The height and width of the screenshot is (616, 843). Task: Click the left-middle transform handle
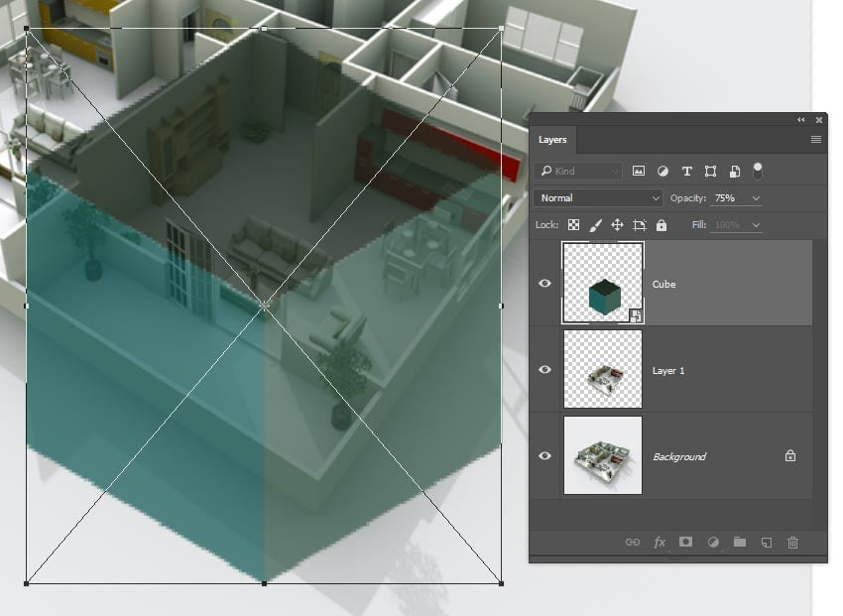pos(27,306)
